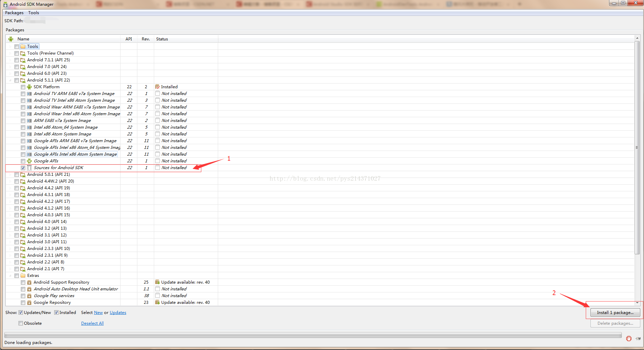Click the SDK Platform android icon
This screenshot has height=350, width=644.
29,87
